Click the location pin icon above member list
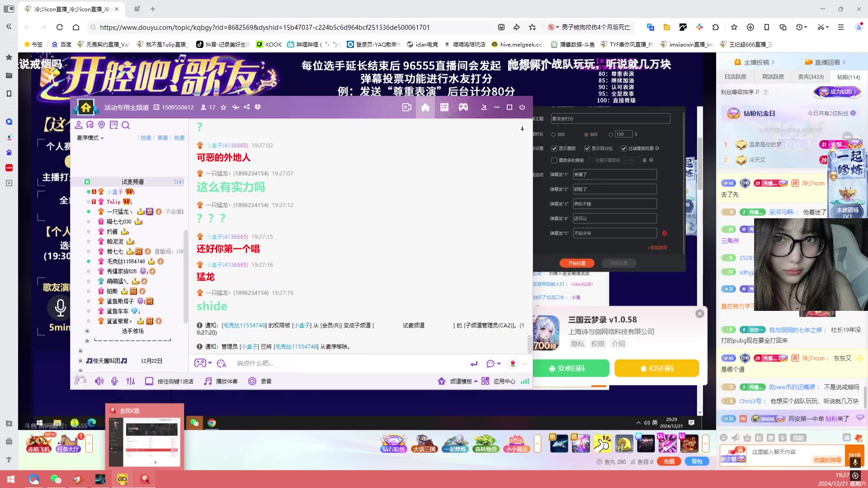The height and width of the screenshot is (488, 868). [x=102, y=125]
